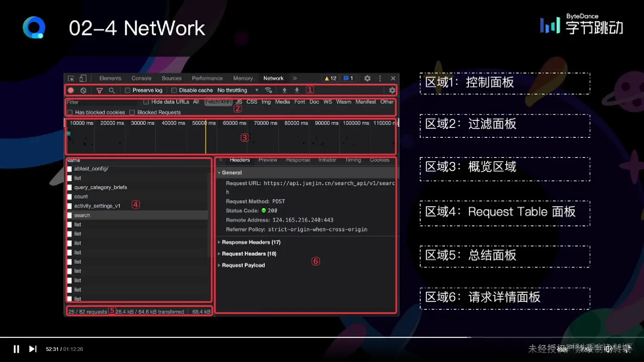Tick the Blocked Requests checkbox
The width and height of the screenshot is (644, 362).
coord(132,113)
